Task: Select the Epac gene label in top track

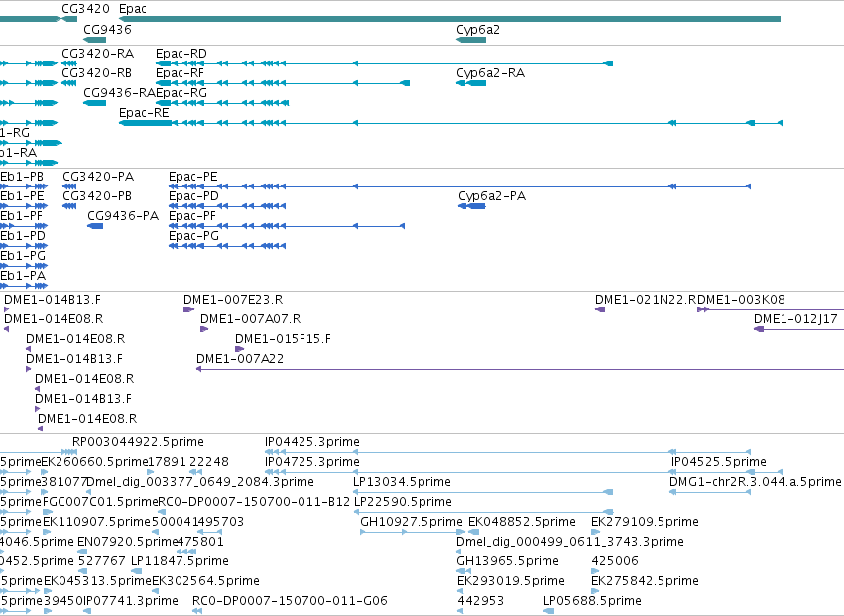Action: tap(133, 9)
